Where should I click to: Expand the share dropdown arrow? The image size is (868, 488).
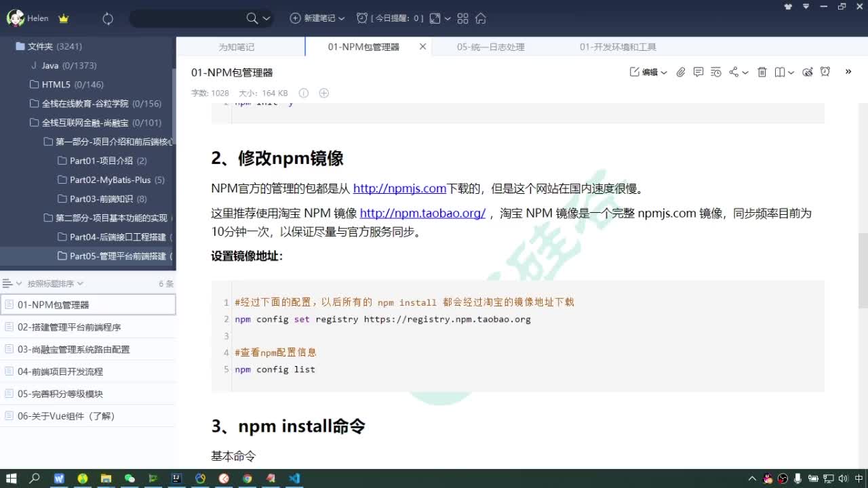pyautogui.click(x=745, y=73)
